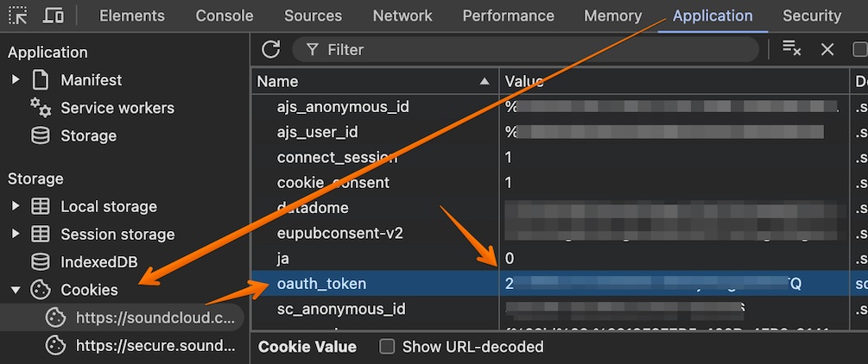This screenshot has height=364, width=868.
Task: Open IndexedDB in Storage section
Action: click(99, 262)
